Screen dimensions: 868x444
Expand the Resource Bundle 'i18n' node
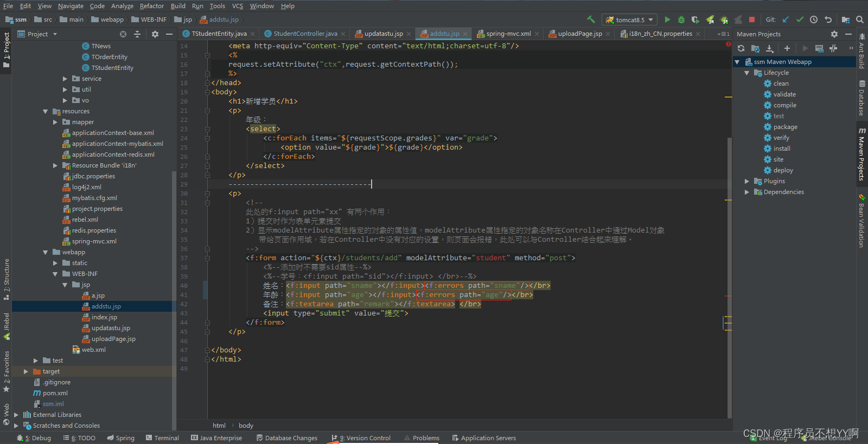[x=55, y=165]
